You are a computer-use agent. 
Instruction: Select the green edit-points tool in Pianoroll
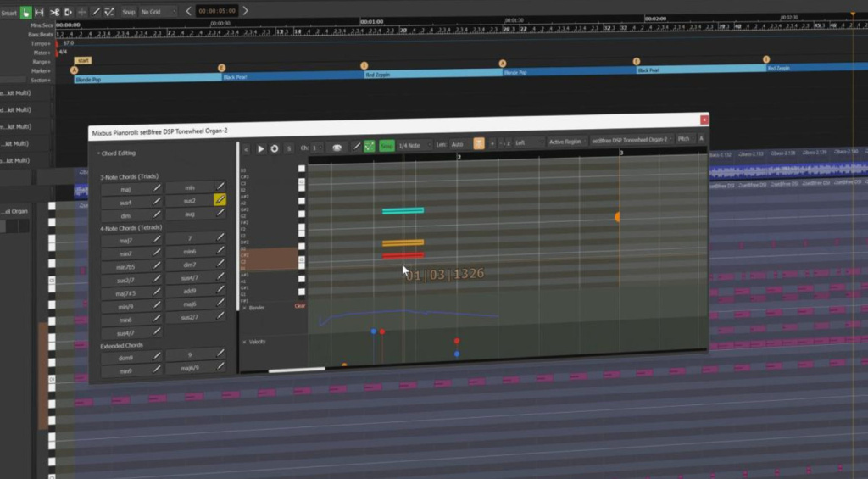(x=370, y=146)
